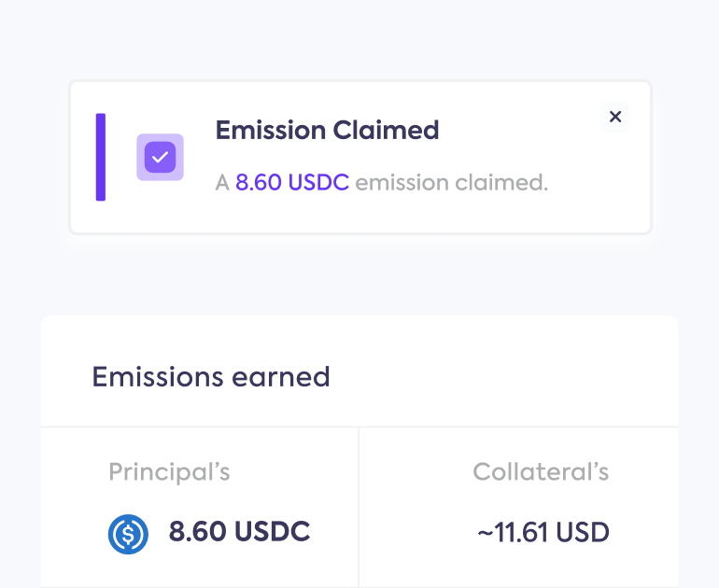
Task: Select the "Collateral's" label
Action: [541, 471]
